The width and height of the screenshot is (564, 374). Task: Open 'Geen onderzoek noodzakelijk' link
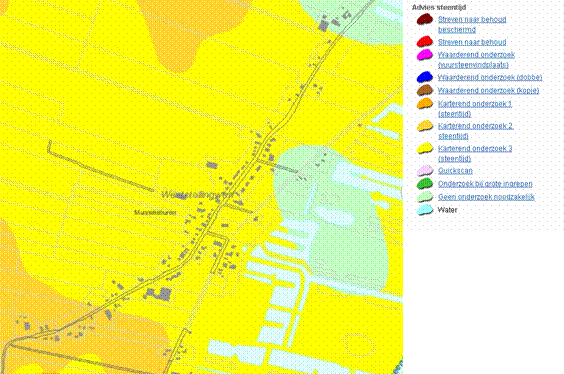coord(486,197)
